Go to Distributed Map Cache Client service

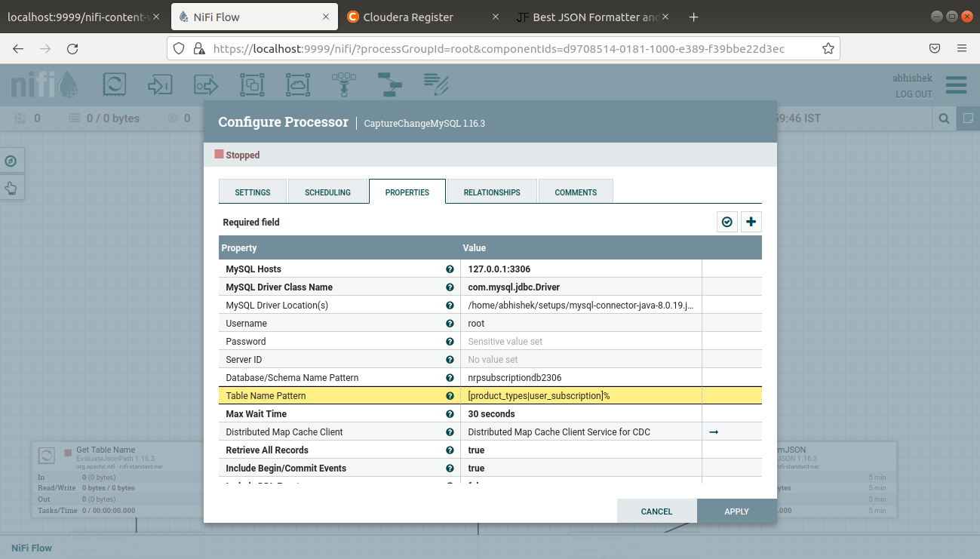click(x=713, y=432)
